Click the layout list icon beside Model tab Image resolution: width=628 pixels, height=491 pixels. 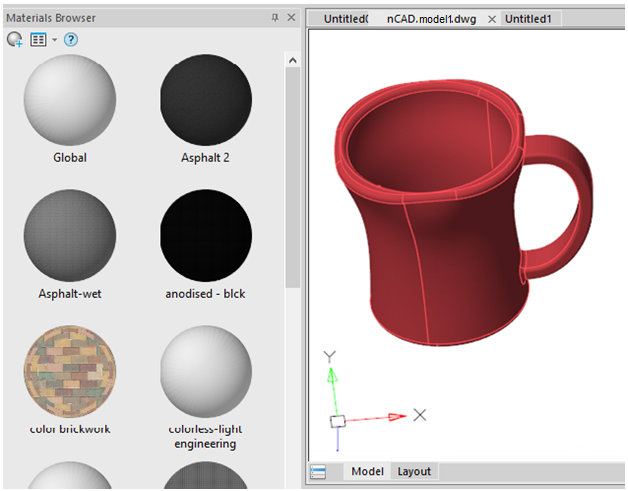(x=318, y=472)
